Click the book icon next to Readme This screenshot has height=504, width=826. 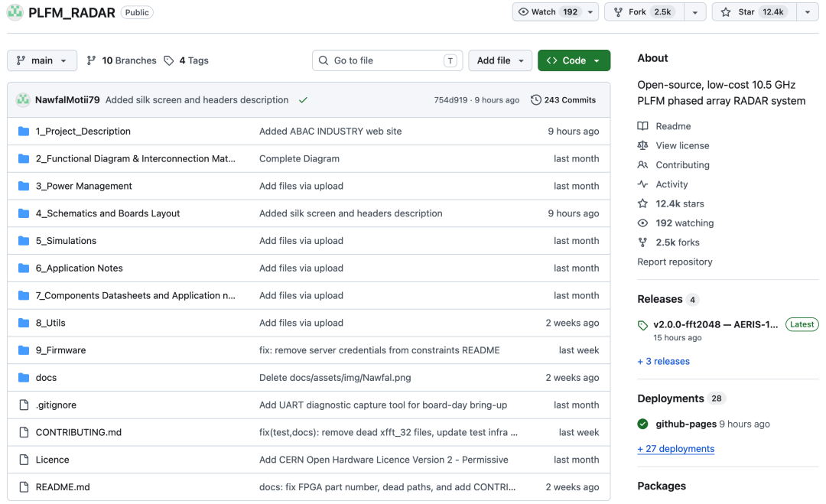(x=642, y=126)
